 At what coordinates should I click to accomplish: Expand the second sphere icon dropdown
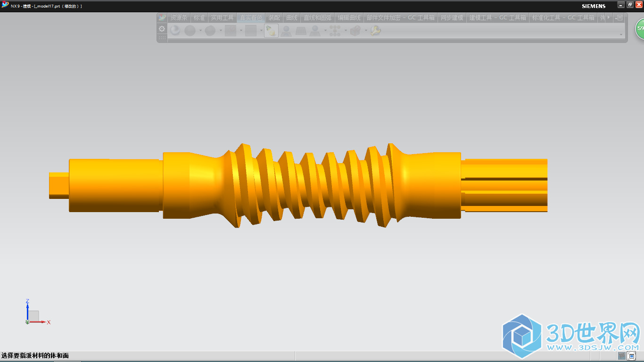point(200,31)
